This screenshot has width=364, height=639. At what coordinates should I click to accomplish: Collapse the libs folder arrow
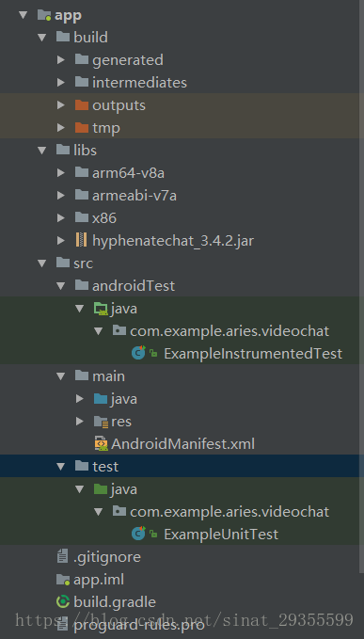coord(42,151)
